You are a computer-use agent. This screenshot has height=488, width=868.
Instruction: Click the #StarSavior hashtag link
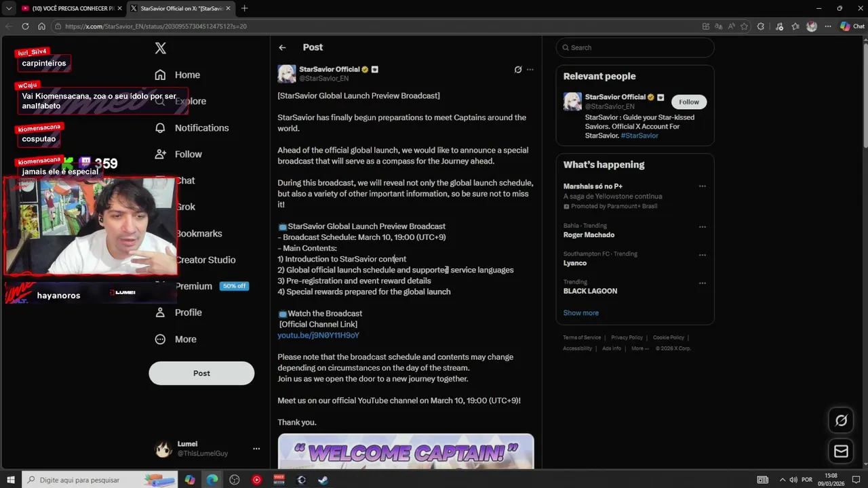(x=639, y=136)
